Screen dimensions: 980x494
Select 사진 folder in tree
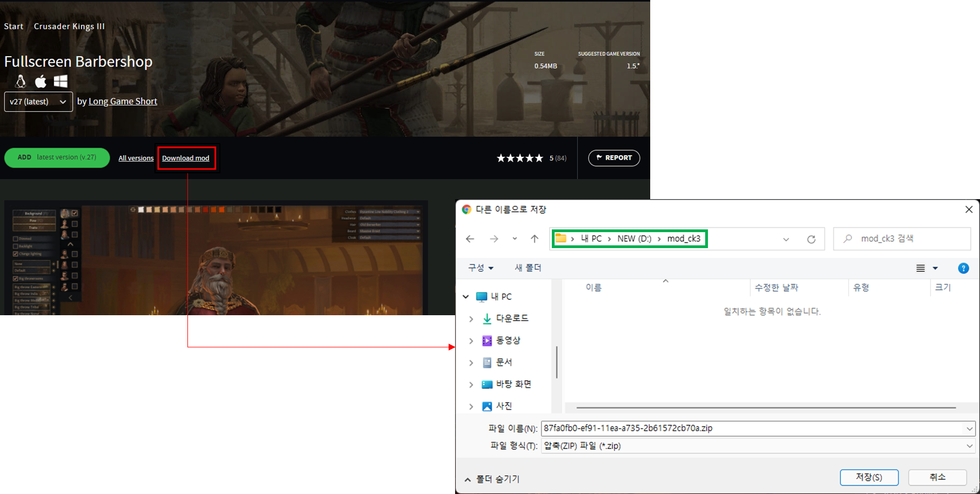click(x=497, y=407)
